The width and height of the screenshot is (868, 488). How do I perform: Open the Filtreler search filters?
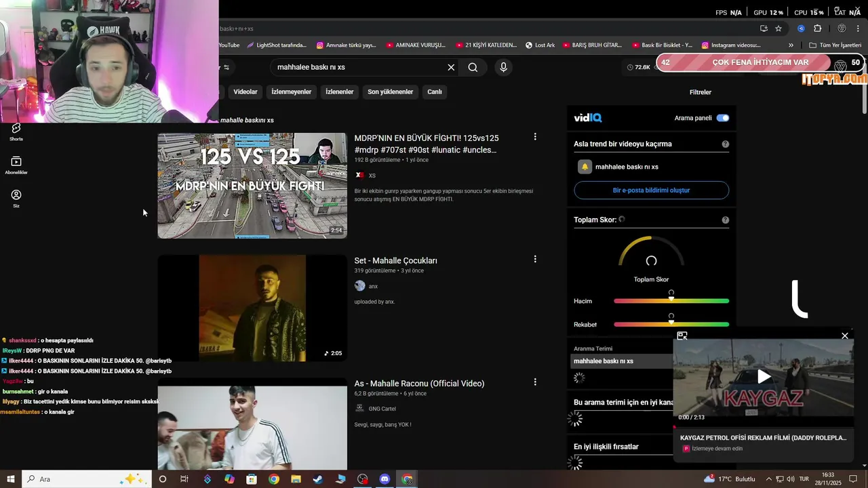tap(701, 92)
